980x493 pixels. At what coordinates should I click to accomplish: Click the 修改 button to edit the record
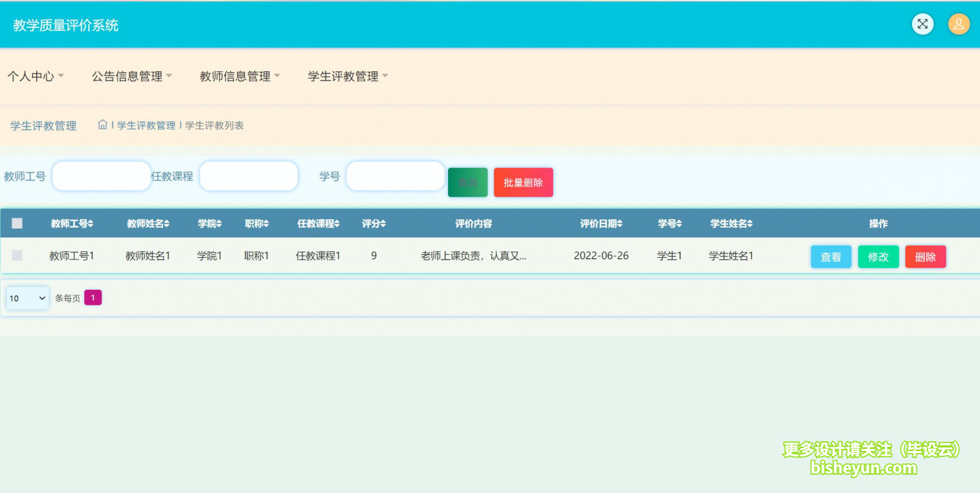878,256
